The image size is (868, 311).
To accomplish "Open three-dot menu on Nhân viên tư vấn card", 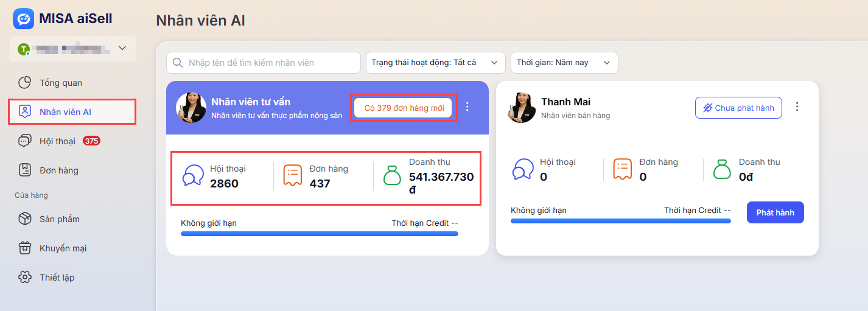I will coord(467,107).
